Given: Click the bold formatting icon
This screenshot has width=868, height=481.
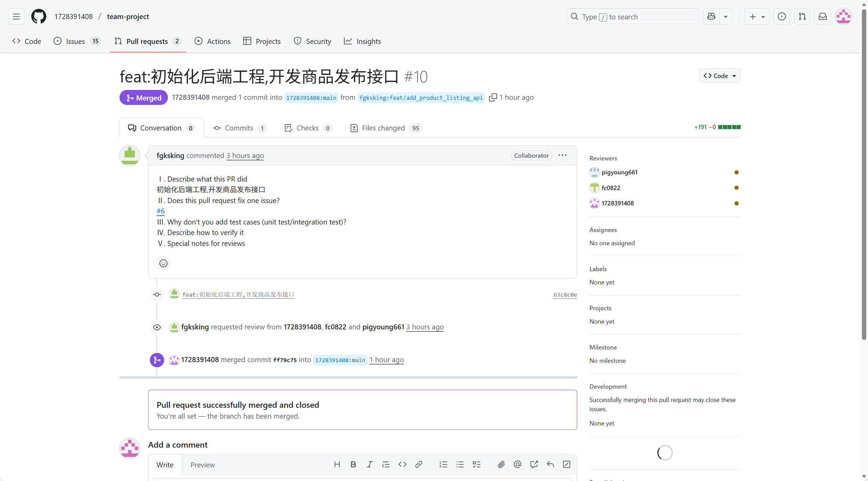Looking at the screenshot, I should coord(353,464).
